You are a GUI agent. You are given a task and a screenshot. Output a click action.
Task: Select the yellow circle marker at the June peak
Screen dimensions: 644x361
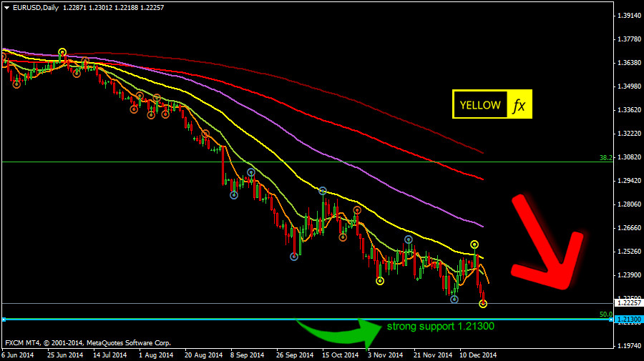pyautogui.click(x=62, y=52)
